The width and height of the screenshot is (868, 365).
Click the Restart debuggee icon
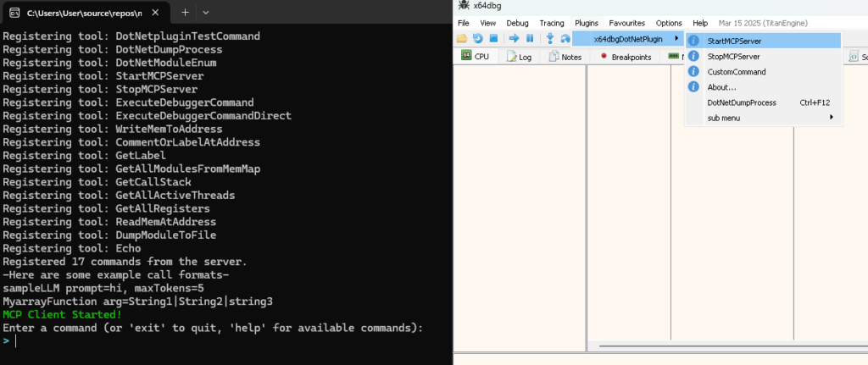pyautogui.click(x=477, y=38)
